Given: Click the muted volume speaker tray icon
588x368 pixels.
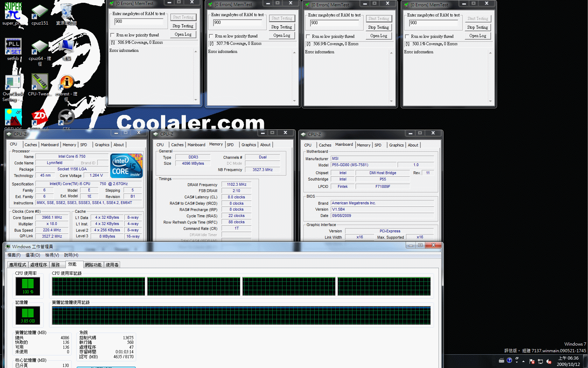Looking at the screenshot, I should coord(549,361).
